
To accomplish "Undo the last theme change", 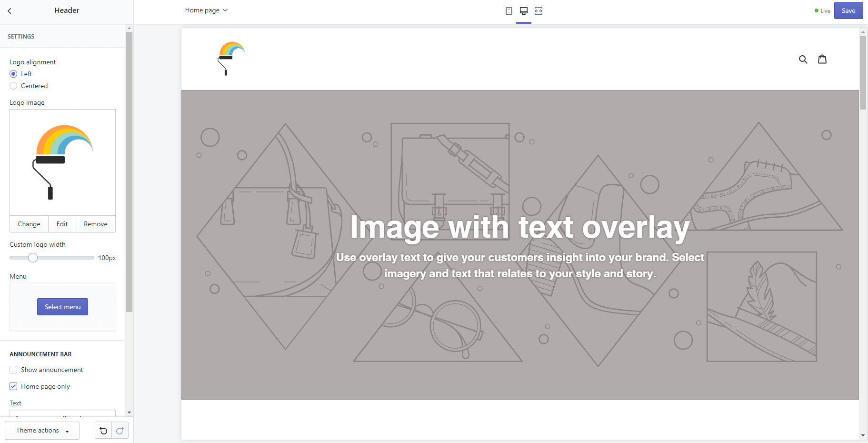I will [x=103, y=430].
